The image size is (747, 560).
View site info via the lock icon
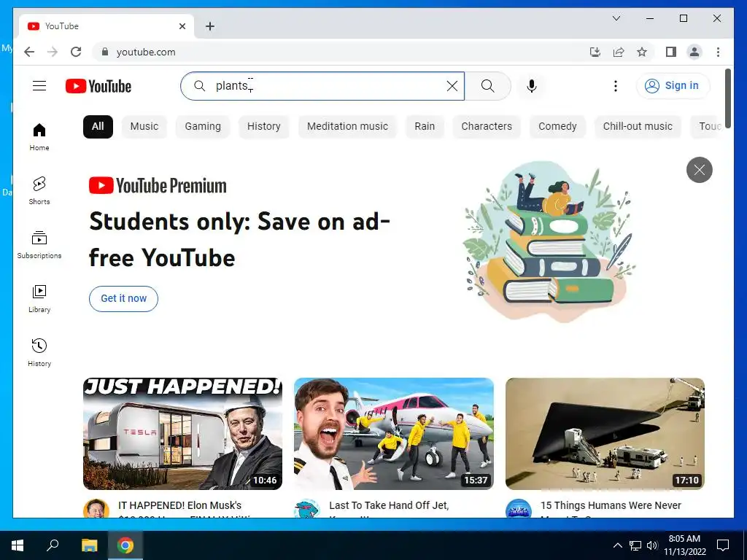click(105, 52)
